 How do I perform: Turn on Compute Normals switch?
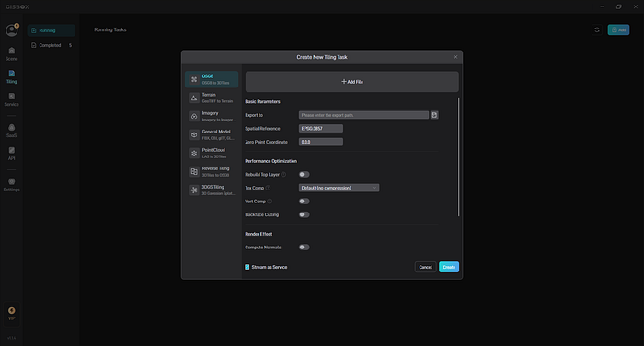click(304, 248)
